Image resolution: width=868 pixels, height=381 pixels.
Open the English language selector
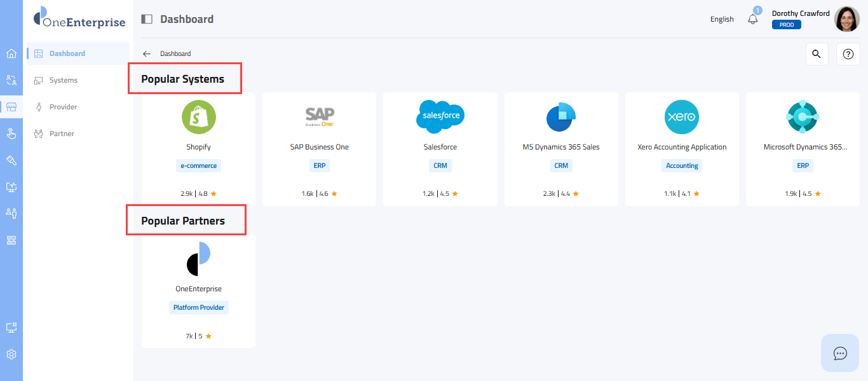coord(722,19)
